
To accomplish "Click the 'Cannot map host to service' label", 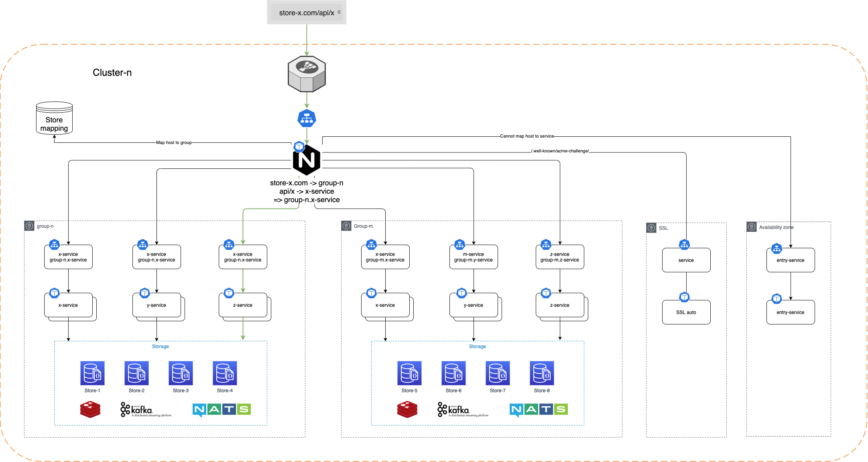I will pos(526,136).
